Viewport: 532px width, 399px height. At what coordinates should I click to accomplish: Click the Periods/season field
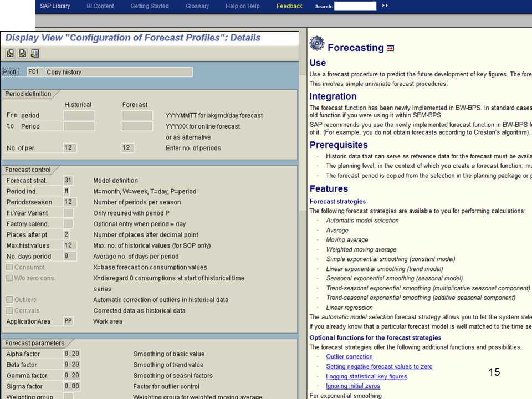pyautogui.click(x=70, y=202)
